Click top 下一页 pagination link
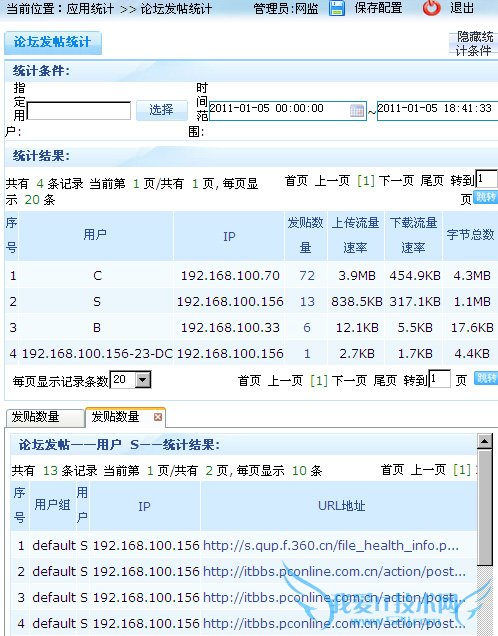The image size is (498, 636). (396, 180)
